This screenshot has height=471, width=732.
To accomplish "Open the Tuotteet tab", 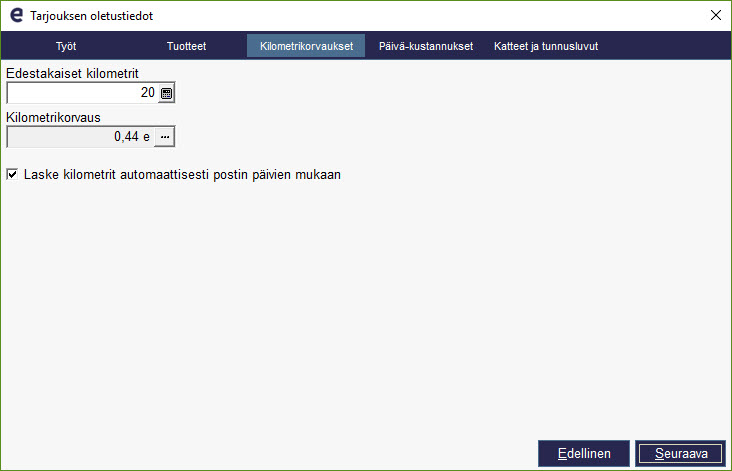I will click(x=186, y=46).
